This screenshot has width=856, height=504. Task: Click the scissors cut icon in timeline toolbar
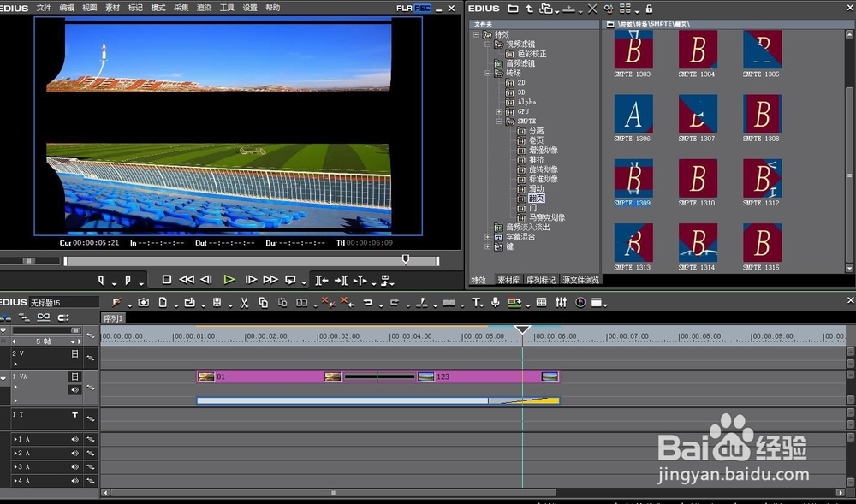[x=244, y=302]
